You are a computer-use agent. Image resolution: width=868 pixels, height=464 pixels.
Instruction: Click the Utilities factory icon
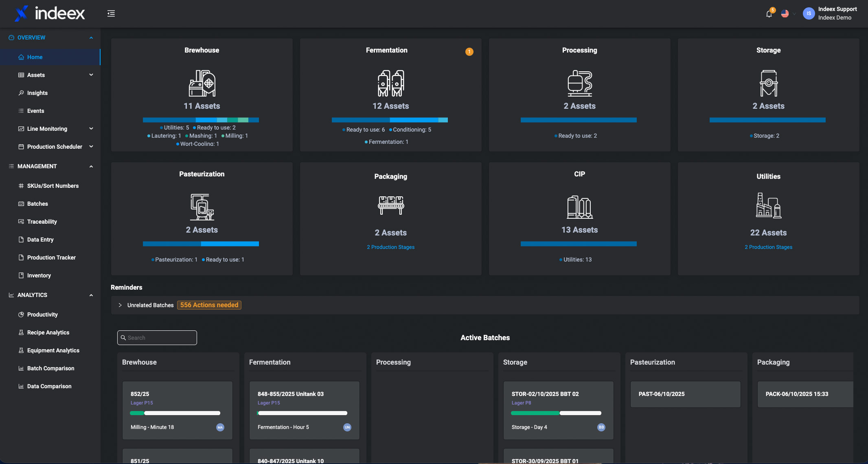click(768, 205)
